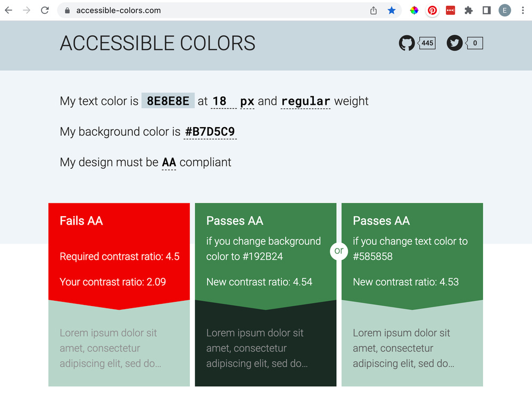
Task: Click 'New contrast ratio: 4.53' text
Action: [x=406, y=282]
